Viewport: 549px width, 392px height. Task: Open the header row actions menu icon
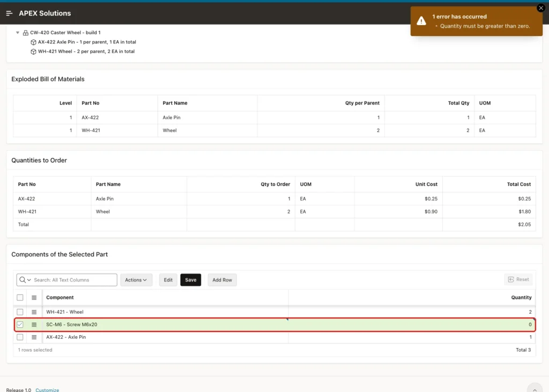coord(34,298)
